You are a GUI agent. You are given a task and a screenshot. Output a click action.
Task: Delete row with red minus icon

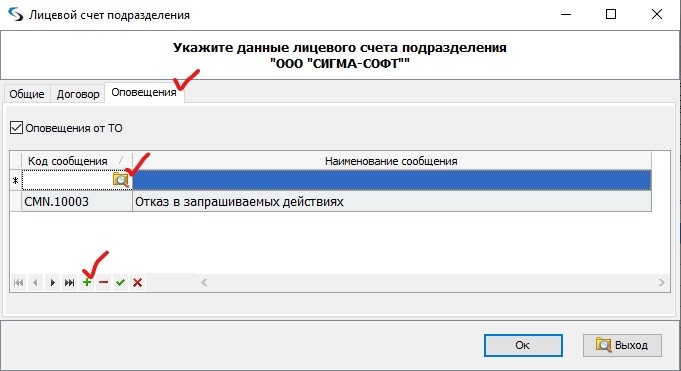point(103,283)
